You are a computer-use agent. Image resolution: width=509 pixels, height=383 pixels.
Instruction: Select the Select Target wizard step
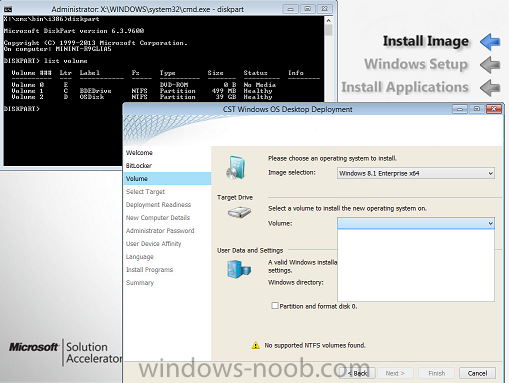pos(145,192)
